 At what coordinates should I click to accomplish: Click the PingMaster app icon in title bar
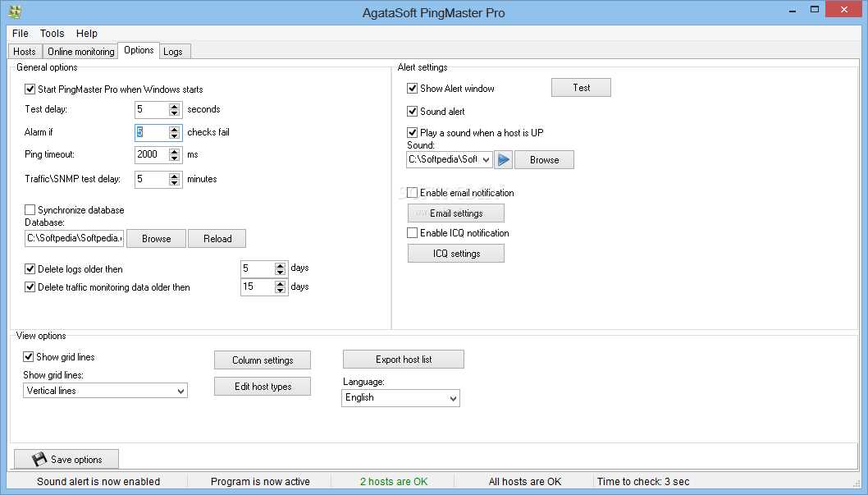[x=16, y=11]
